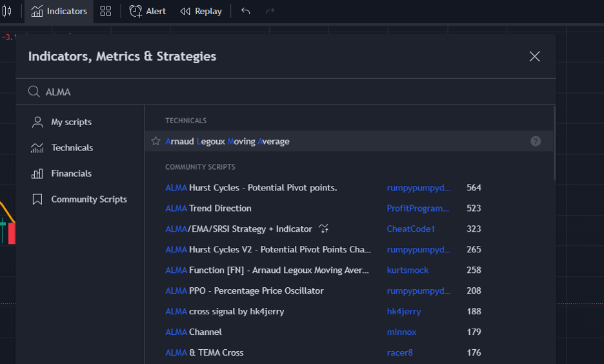Open help for Arnaud Legoux Moving Average
The image size is (604, 364).
pyautogui.click(x=536, y=141)
